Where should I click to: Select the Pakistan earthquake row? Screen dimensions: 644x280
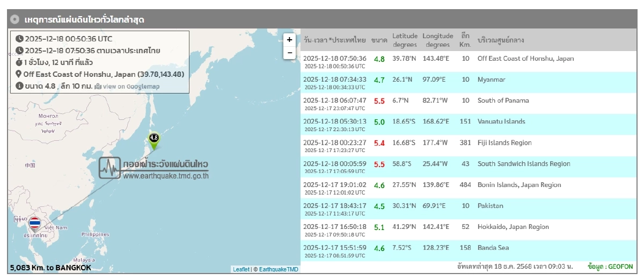[490, 206]
